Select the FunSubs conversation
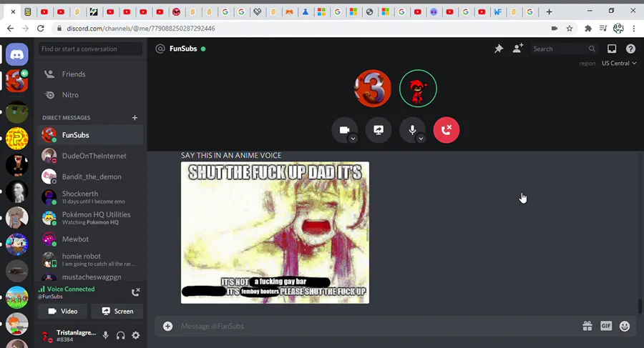 90,135
